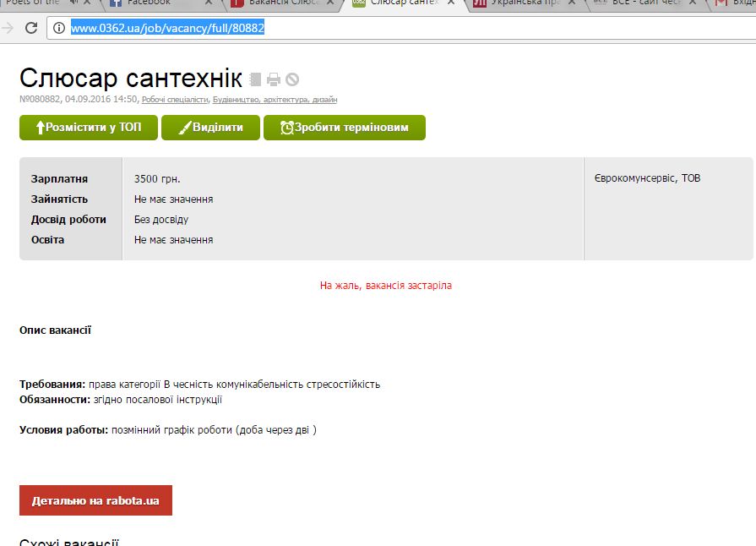Open the Робочі спеціалісти category link
Viewport: 756px width, 546px height.
coord(175,100)
